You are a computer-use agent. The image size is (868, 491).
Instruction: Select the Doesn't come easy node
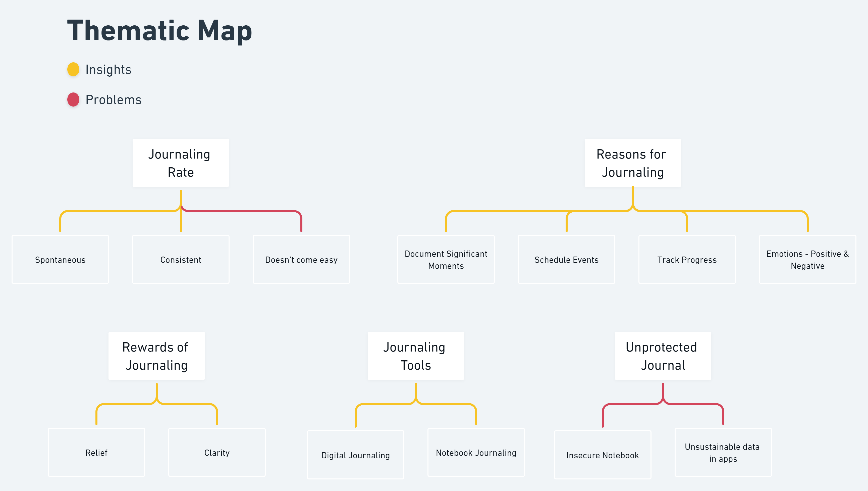pyautogui.click(x=301, y=259)
